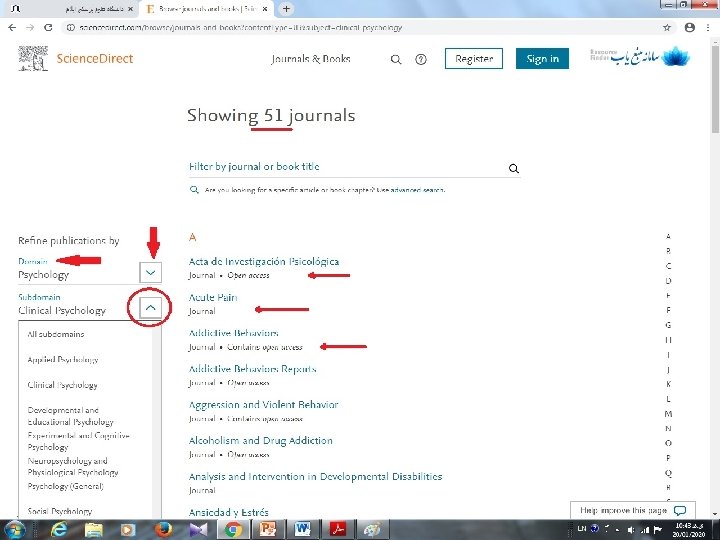Close the Browse journals and books tab

pos(265,9)
